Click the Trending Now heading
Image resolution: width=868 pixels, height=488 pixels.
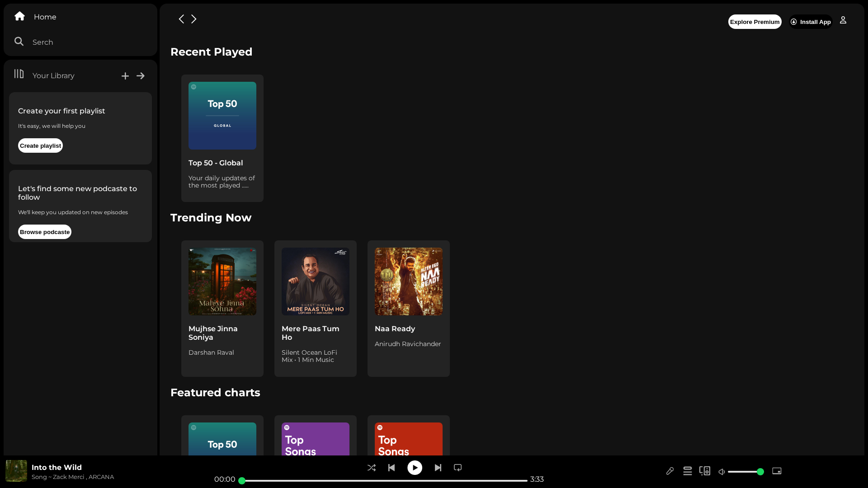[x=211, y=218]
